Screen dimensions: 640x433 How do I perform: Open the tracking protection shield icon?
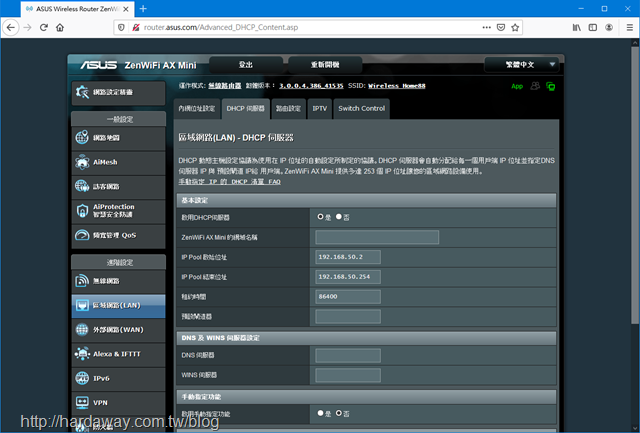click(x=121, y=27)
